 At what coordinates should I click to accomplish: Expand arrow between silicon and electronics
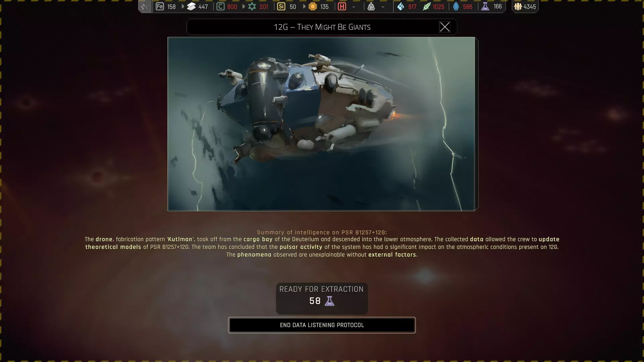click(x=304, y=6)
